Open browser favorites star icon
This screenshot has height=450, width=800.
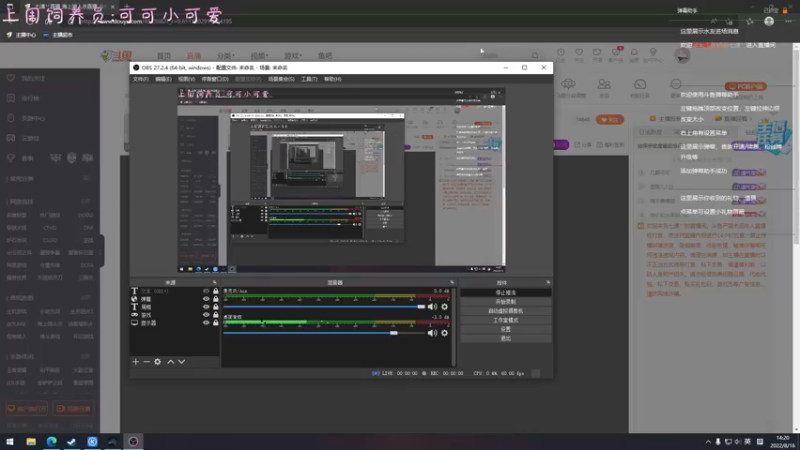point(749,21)
